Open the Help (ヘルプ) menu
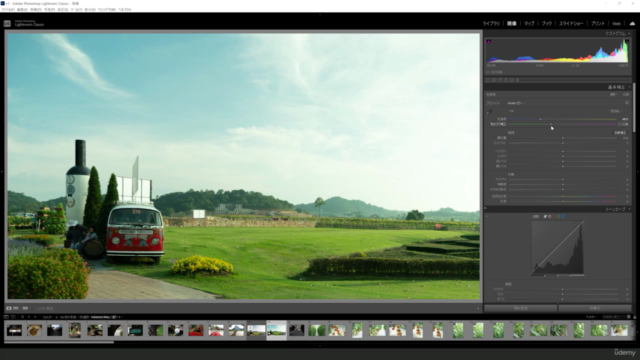 [124, 9]
